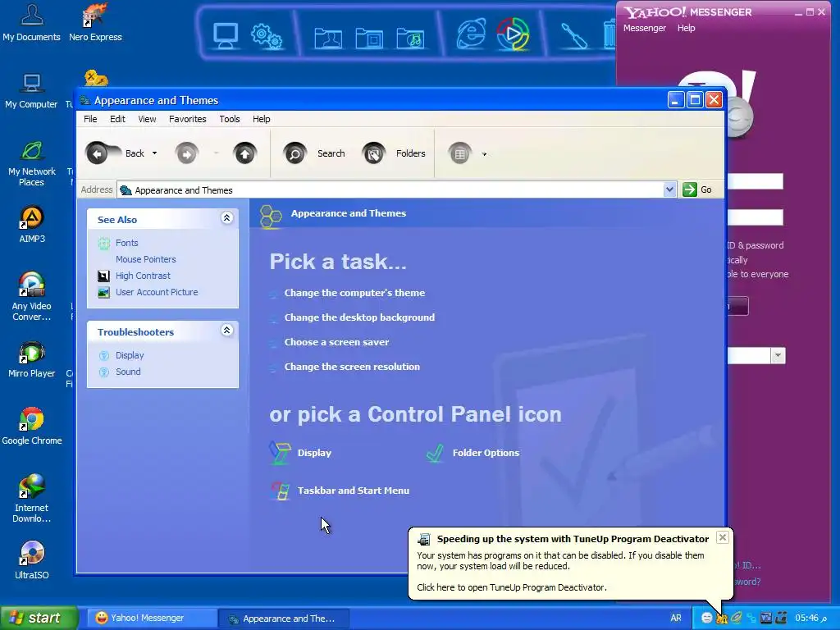Launch Internet Explorer from the dock
Screen dimensions: 840x630
click(x=471, y=34)
